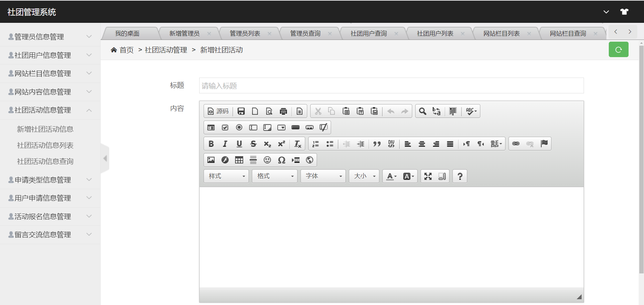
Task: Open the Replace tool icon
Action: click(x=437, y=111)
